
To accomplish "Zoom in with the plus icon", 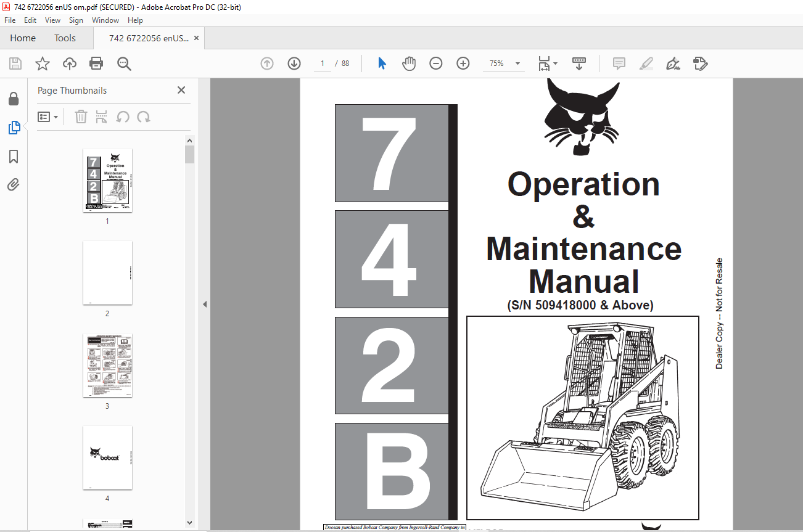I will click(463, 63).
